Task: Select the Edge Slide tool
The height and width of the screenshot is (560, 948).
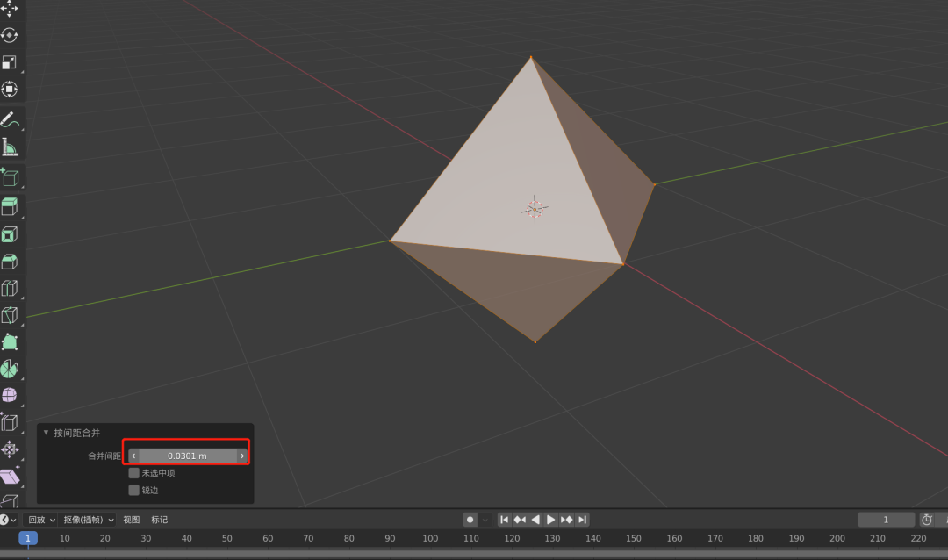Action: (9, 422)
